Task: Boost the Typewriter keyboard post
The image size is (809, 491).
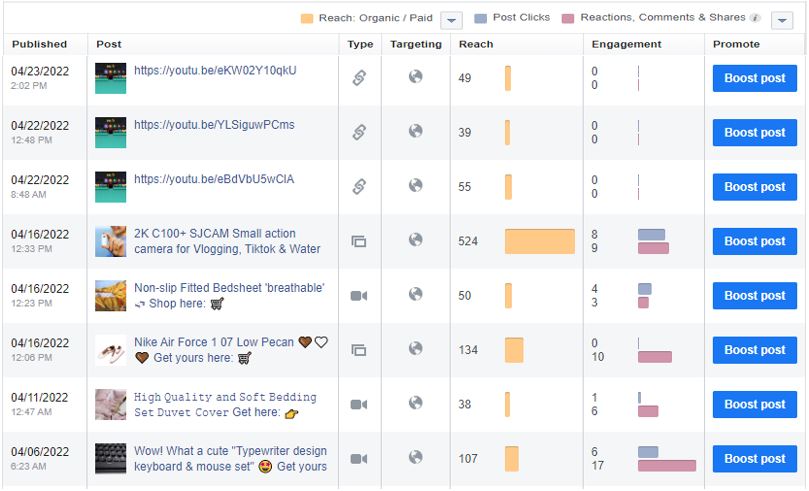Action: pyautogui.click(x=755, y=459)
